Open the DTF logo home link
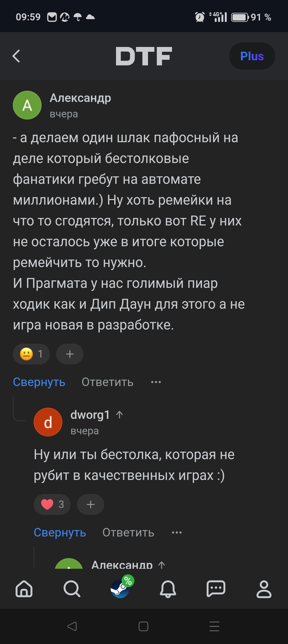 (x=144, y=56)
